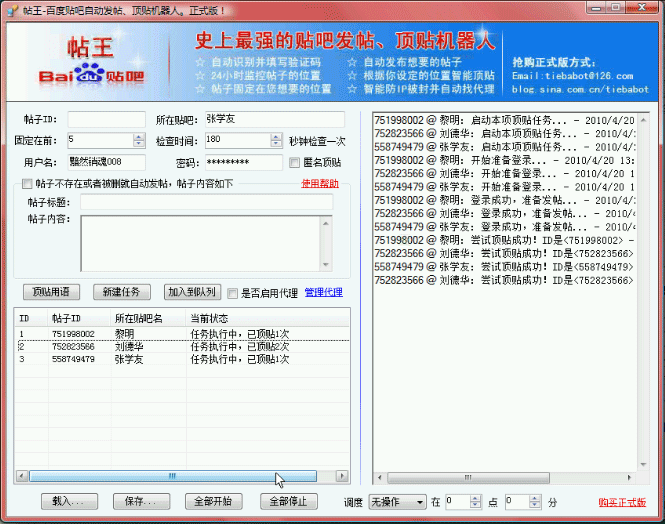This screenshot has width=665, height=524.
Task: Click the 所在贴吧名 column header
Action: (148, 318)
